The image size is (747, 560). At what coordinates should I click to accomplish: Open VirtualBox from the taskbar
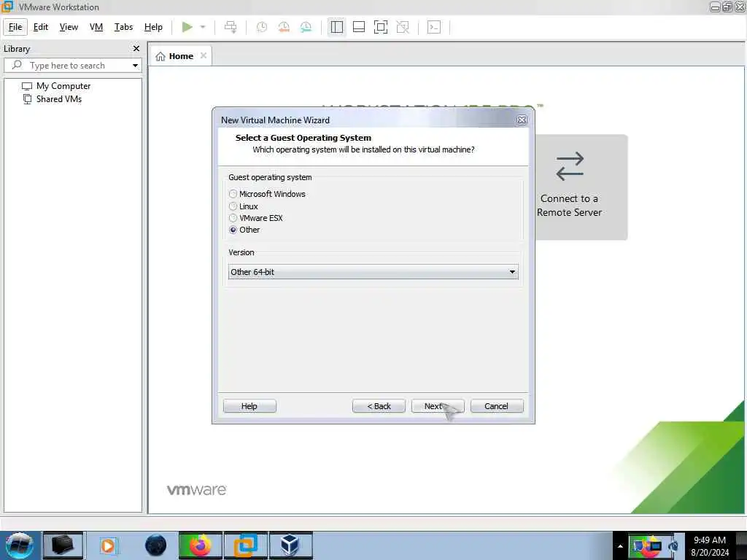[x=290, y=545]
